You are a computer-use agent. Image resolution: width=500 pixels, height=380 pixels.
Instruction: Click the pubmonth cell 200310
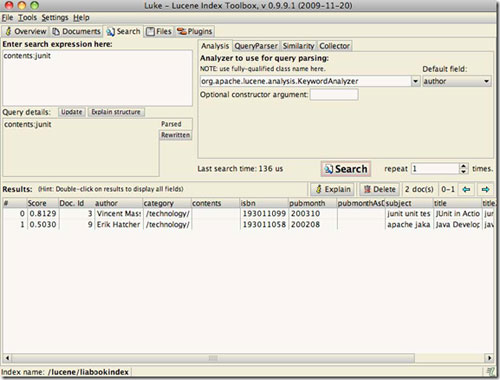pos(312,214)
